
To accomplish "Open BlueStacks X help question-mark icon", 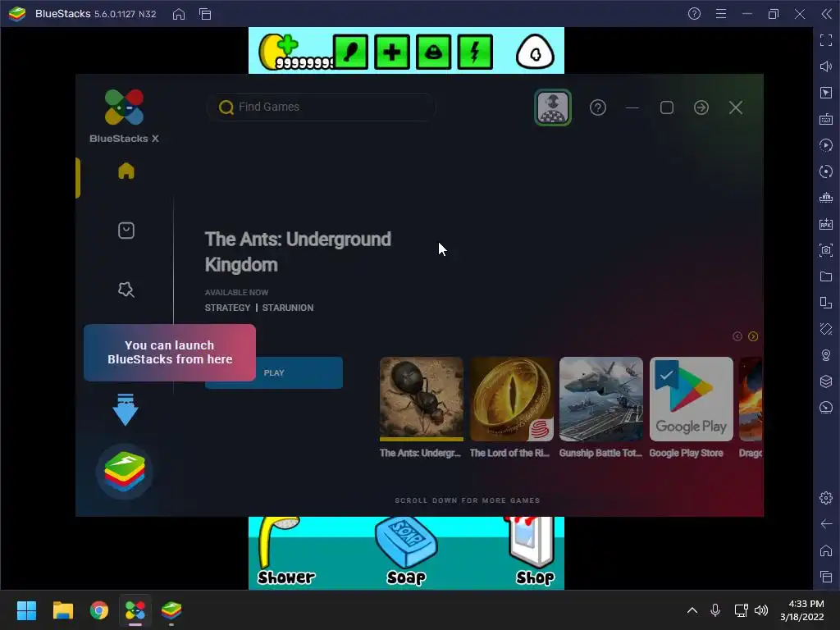I will [598, 107].
